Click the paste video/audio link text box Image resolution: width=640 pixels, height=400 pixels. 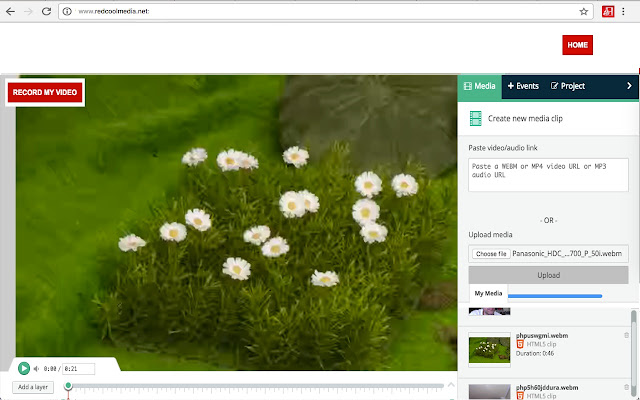548,175
